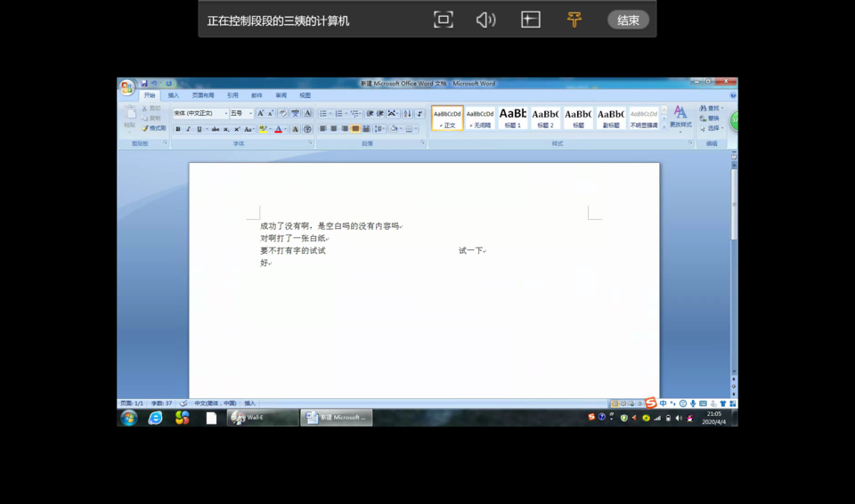Open the font size dropdown 五号
Image resolution: width=855 pixels, height=504 pixels.
point(250,113)
